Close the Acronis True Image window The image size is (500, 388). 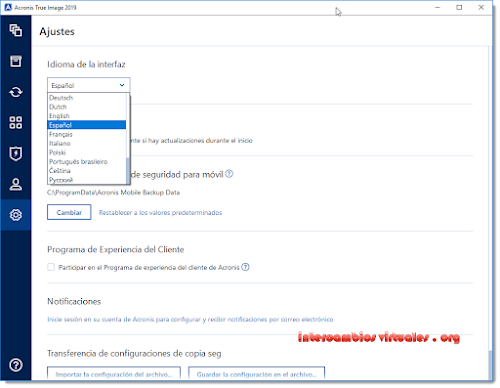point(481,7)
